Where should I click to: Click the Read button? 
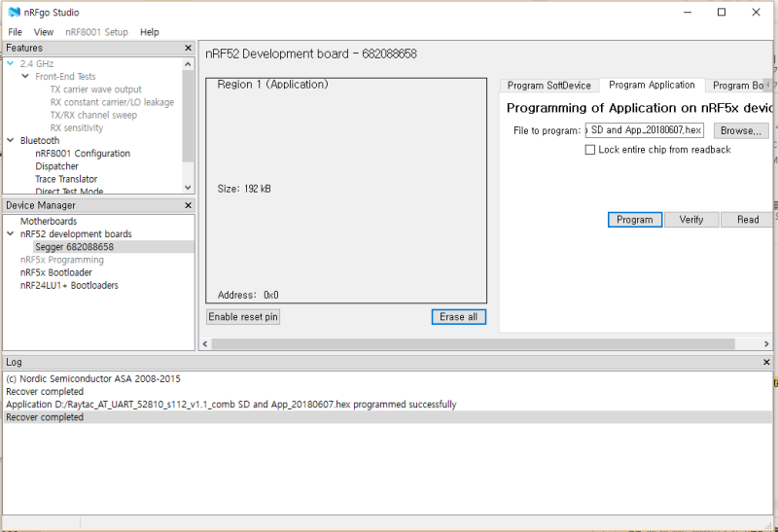click(747, 220)
